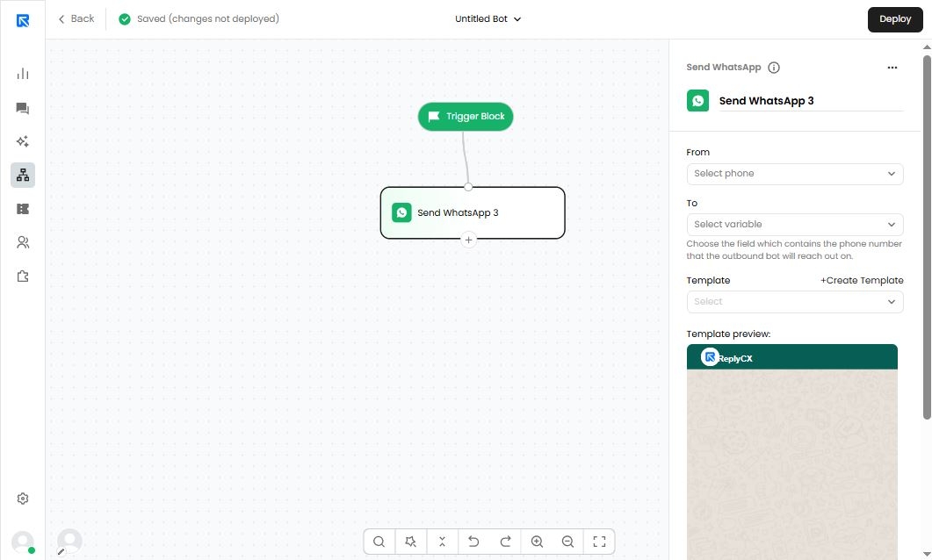Open the analytics bar chart sidebar icon
This screenshot has width=932, height=560.
[x=23, y=74]
